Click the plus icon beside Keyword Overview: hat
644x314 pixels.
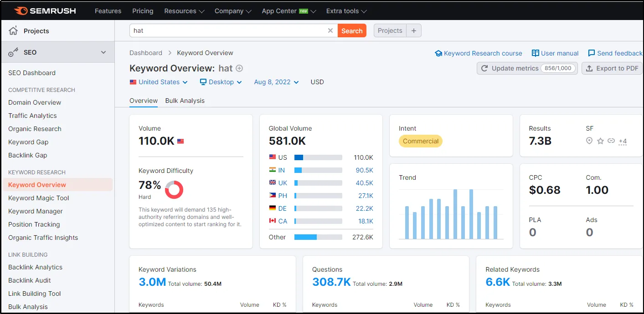239,68
